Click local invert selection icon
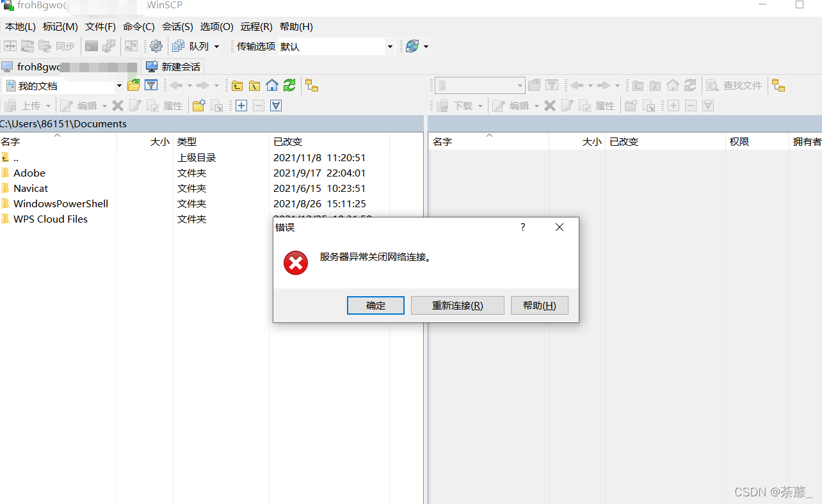 [x=276, y=106]
